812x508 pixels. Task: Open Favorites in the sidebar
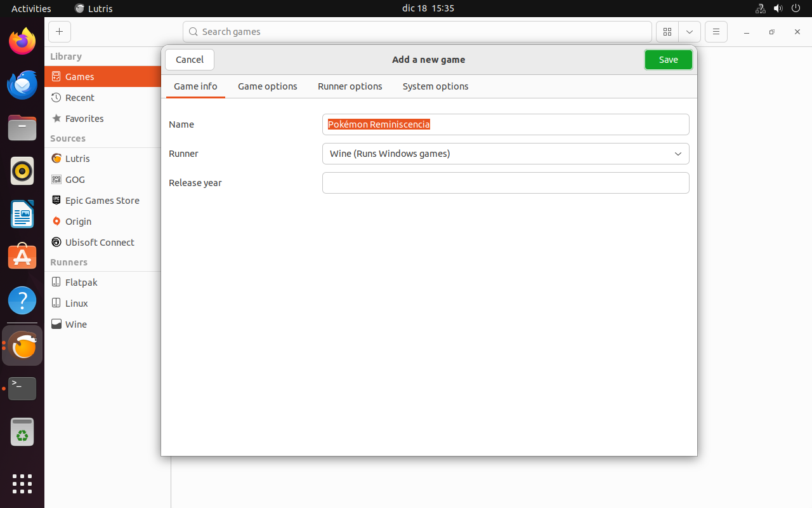[x=103, y=118]
